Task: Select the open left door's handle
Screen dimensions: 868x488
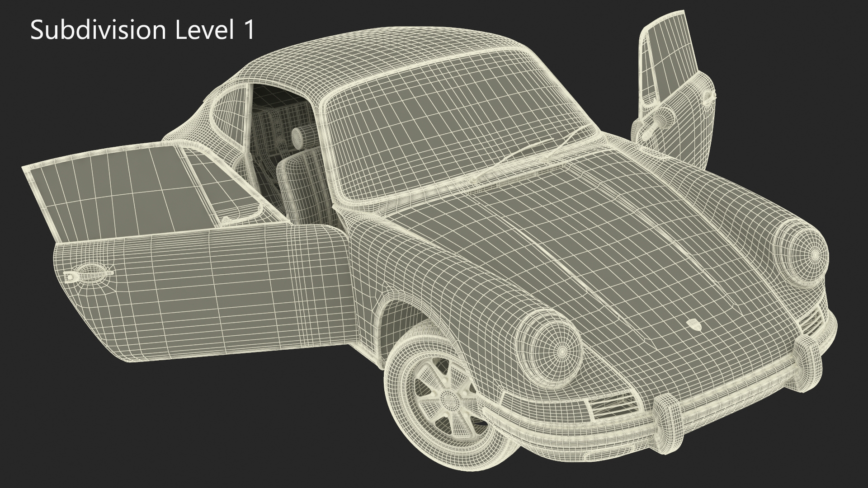Action: pos(89,274)
